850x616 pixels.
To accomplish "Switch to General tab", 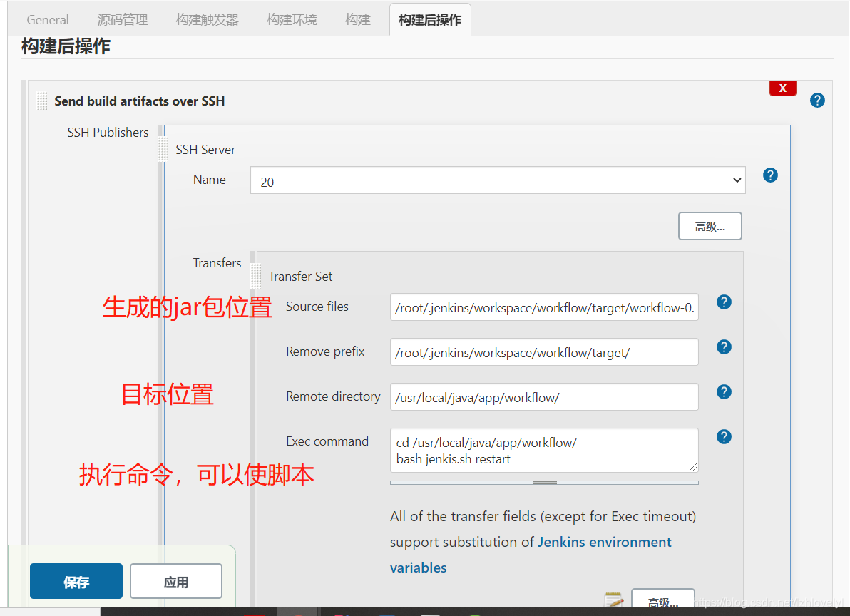I will [x=48, y=20].
